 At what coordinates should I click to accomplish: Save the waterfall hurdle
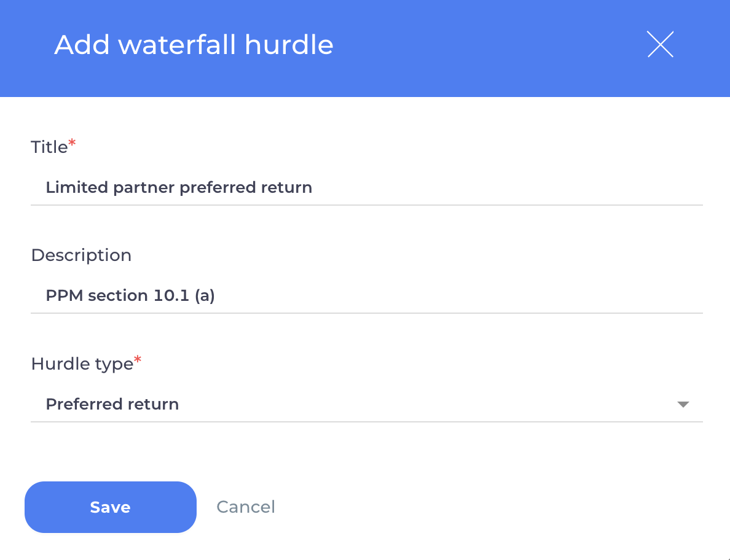110,507
